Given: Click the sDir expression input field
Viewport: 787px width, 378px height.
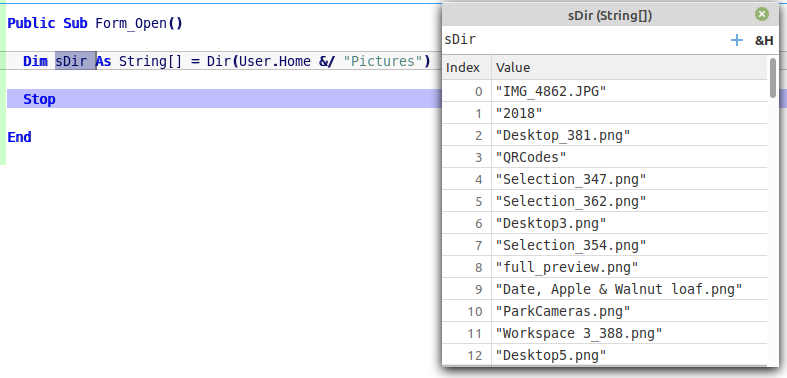Looking at the screenshot, I should pos(585,40).
